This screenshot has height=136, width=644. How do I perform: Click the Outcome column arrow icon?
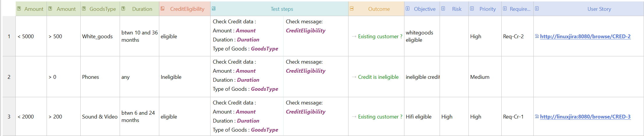(x=352, y=9)
